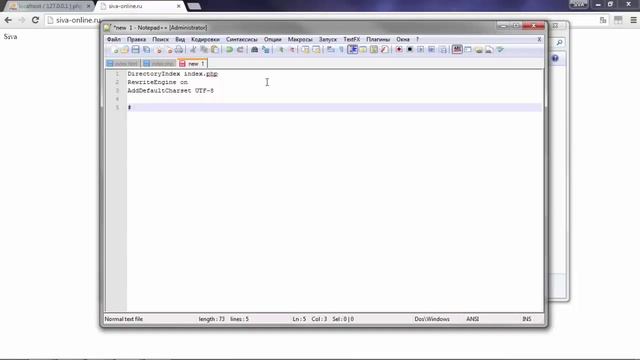Click the 'length : 73' status entry

211,319
